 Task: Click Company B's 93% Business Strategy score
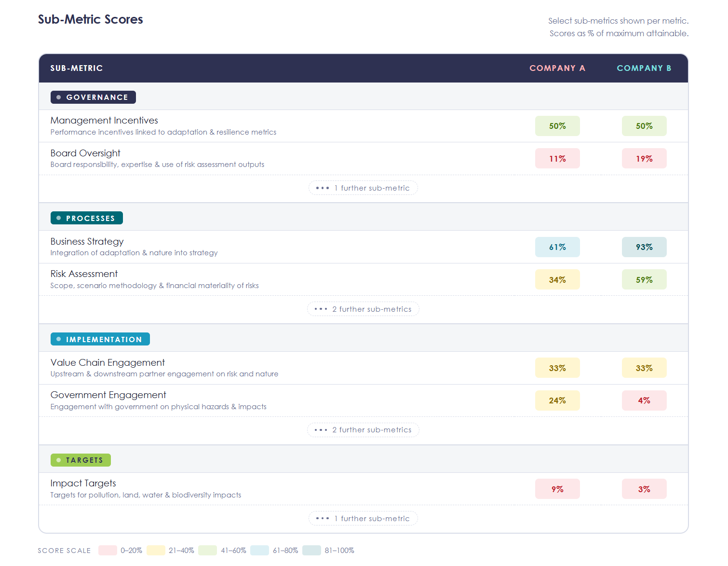644,248
